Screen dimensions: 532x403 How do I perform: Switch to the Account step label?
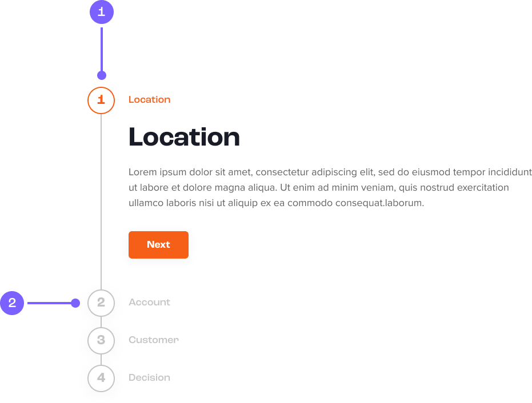click(x=149, y=303)
